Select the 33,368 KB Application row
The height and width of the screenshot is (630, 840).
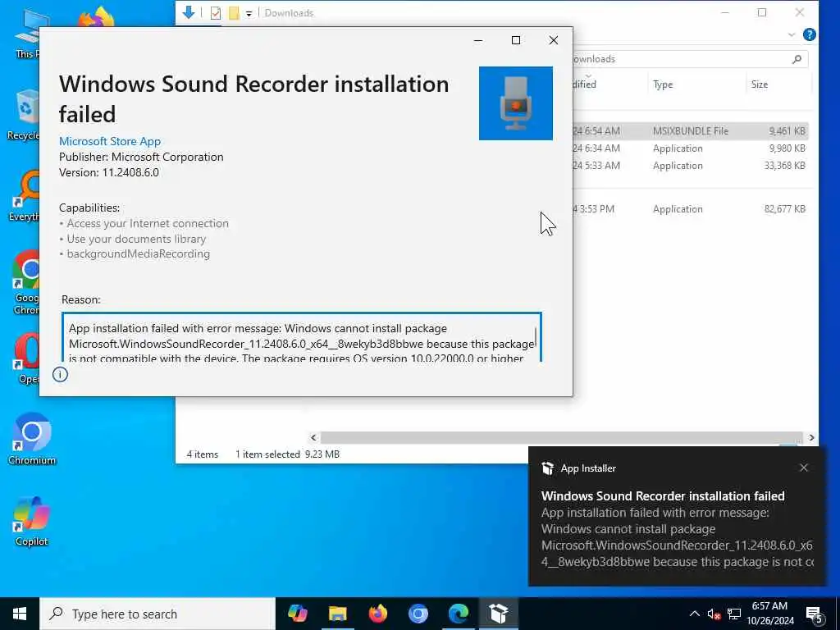[x=691, y=166]
